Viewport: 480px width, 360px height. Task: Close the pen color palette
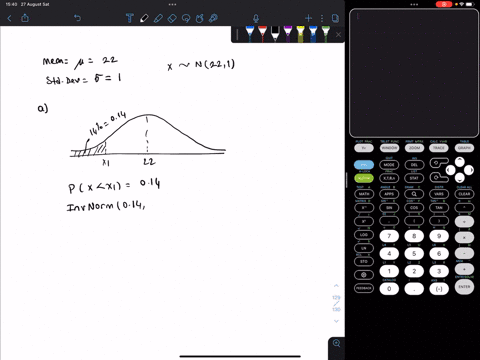pyautogui.click(x=338, y=35)
